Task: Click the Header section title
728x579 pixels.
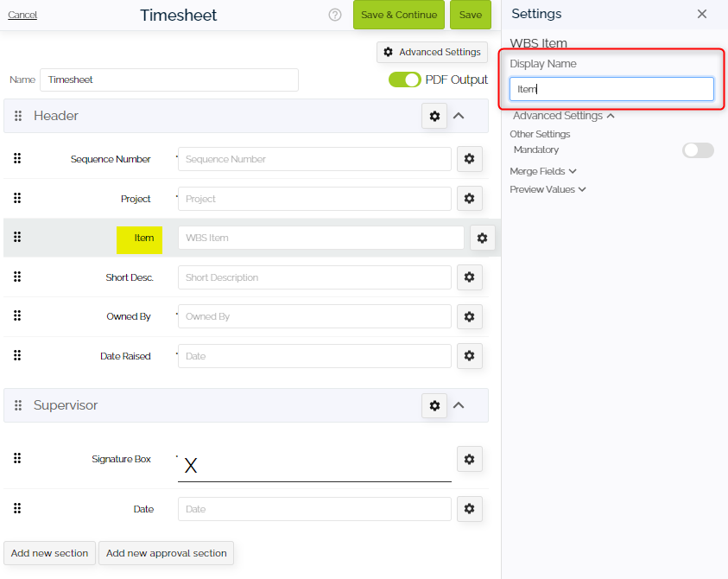Action: tap(56, 116)
